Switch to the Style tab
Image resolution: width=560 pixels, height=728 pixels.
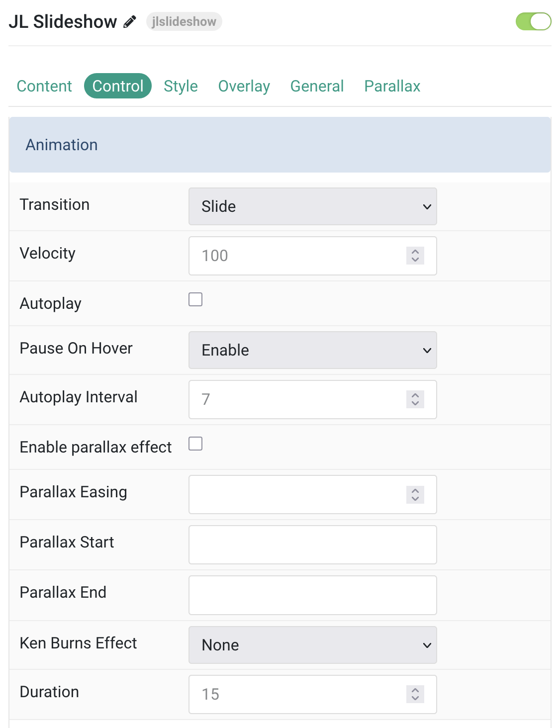181,86
